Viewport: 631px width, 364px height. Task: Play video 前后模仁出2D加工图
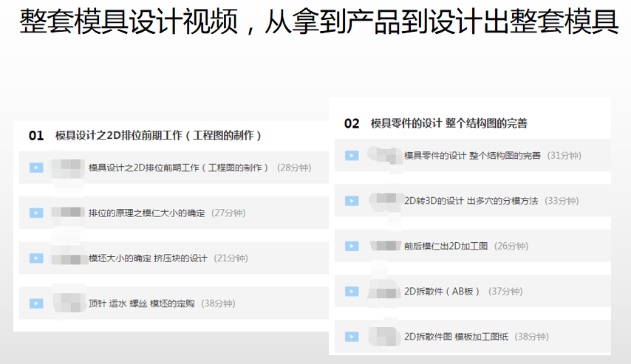(352, 246)
